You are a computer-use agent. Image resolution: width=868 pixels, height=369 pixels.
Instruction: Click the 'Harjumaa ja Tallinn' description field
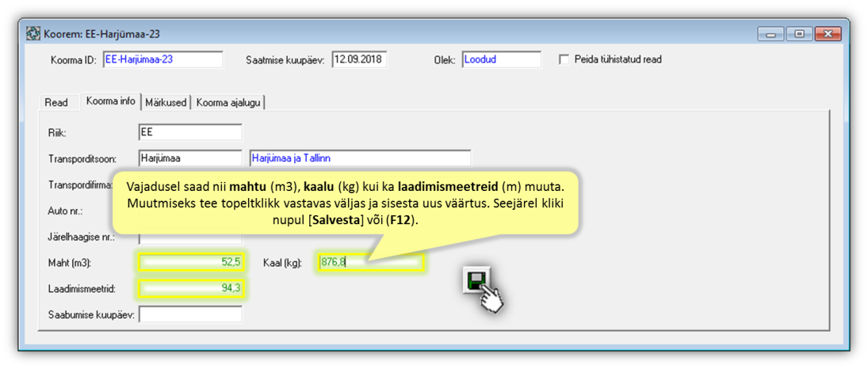tap(360, 158)
